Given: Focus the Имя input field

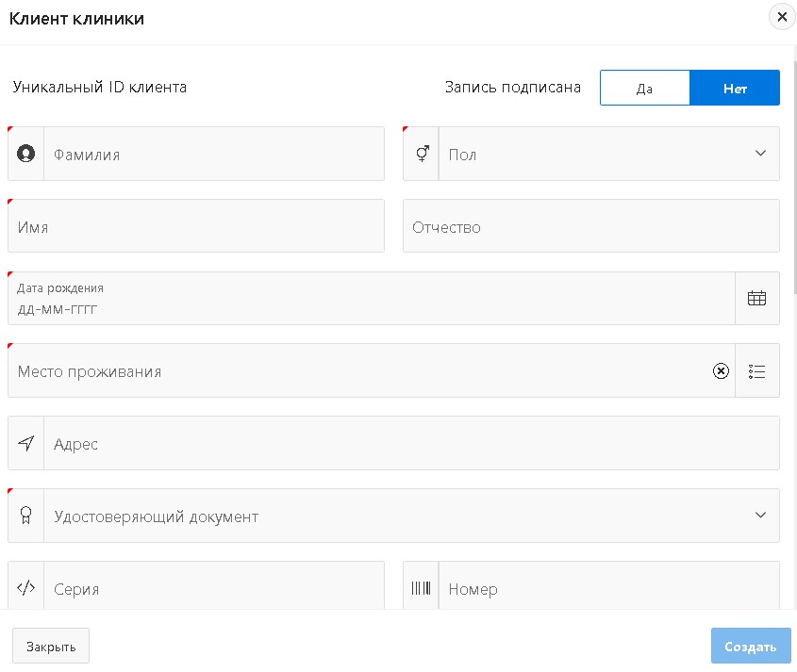Looking at the screenshot, I should pos(196,227).
